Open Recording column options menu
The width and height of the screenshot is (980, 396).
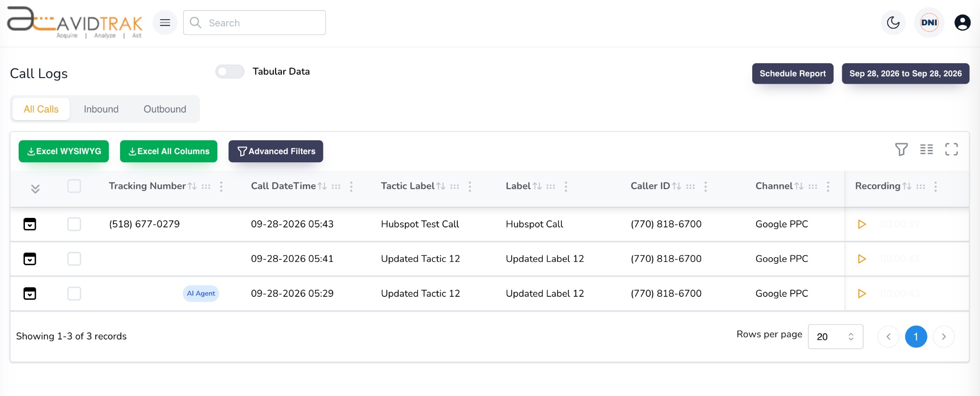[x=935, y=186]
